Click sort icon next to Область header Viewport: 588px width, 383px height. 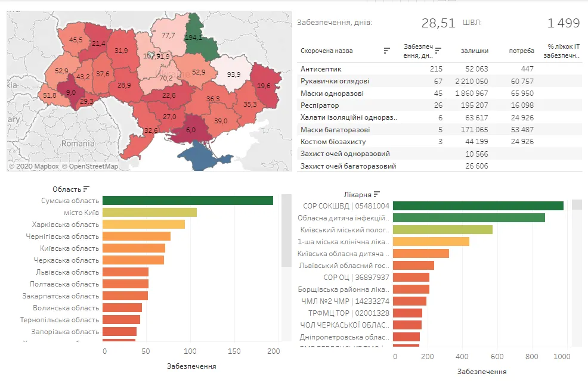pyautogui.click(x=86, y=189)
